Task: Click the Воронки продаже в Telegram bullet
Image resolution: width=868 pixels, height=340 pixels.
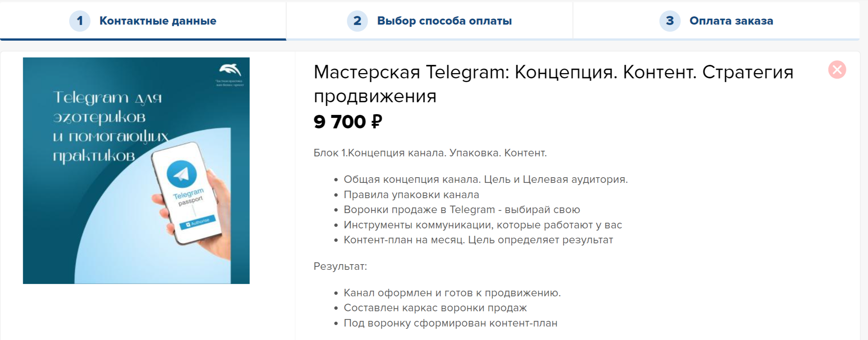Action: [462, 210]
